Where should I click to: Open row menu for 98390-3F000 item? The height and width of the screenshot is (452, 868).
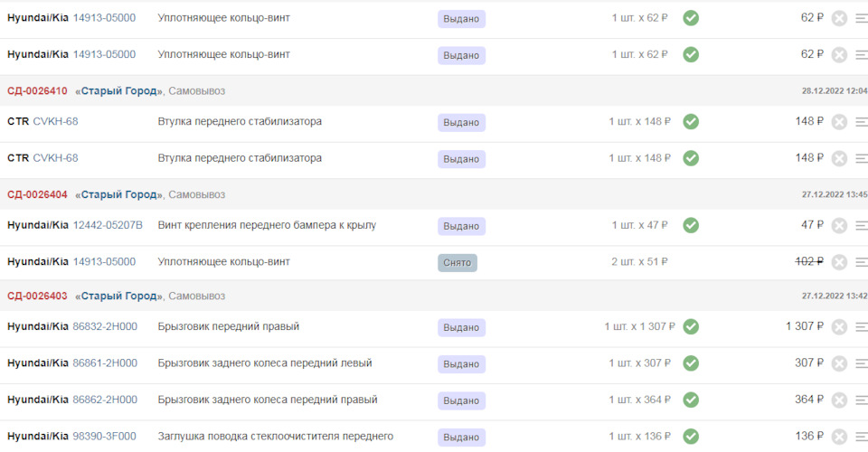tap(862, 437)
